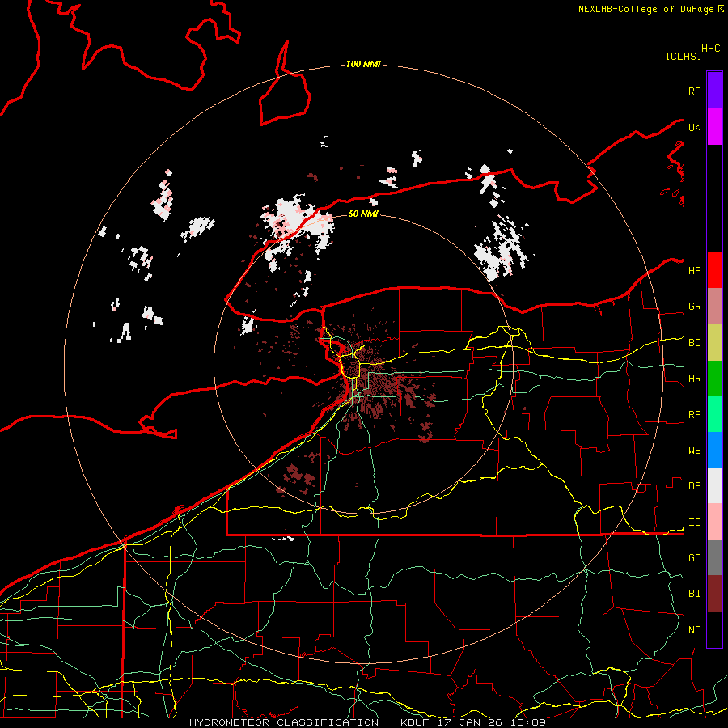Click the "50 NMI" range ring label

363,214
